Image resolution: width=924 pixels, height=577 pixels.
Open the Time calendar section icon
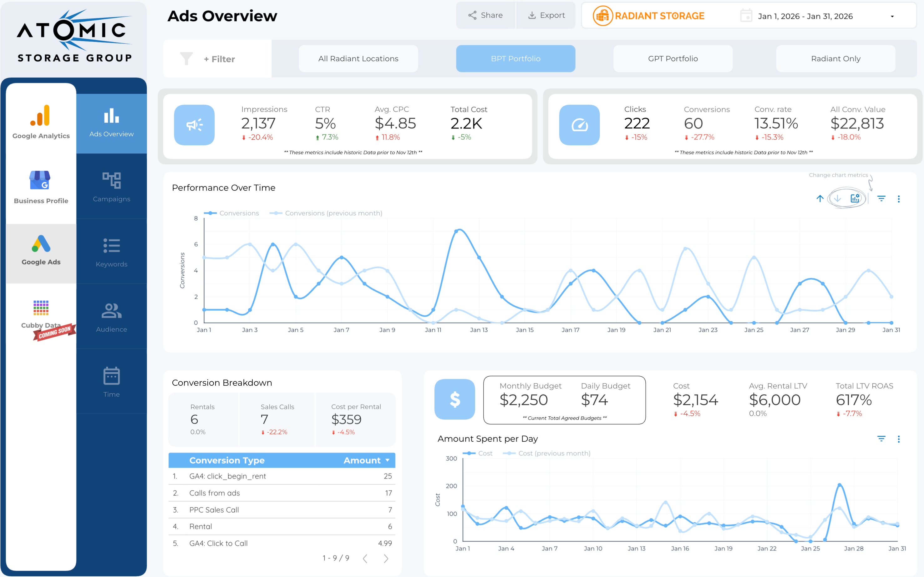(111, 376)
